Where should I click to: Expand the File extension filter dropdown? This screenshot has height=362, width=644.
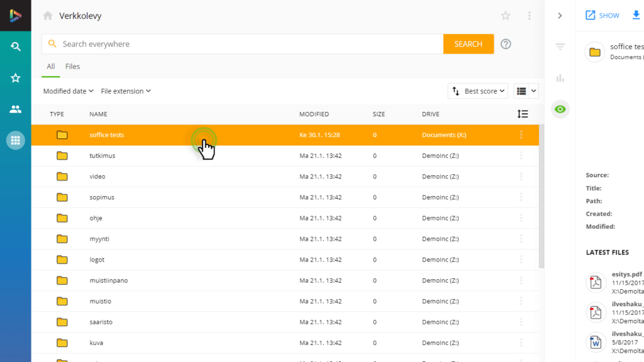(x=126, y=91)
